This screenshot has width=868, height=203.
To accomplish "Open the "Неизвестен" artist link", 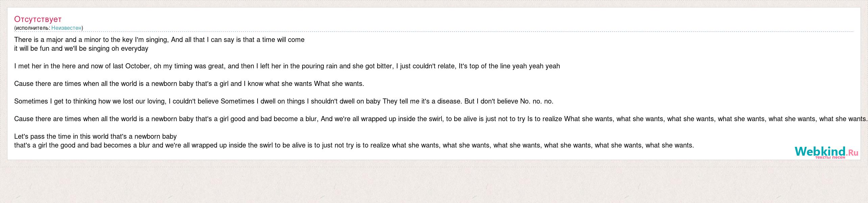I will 66,28.
